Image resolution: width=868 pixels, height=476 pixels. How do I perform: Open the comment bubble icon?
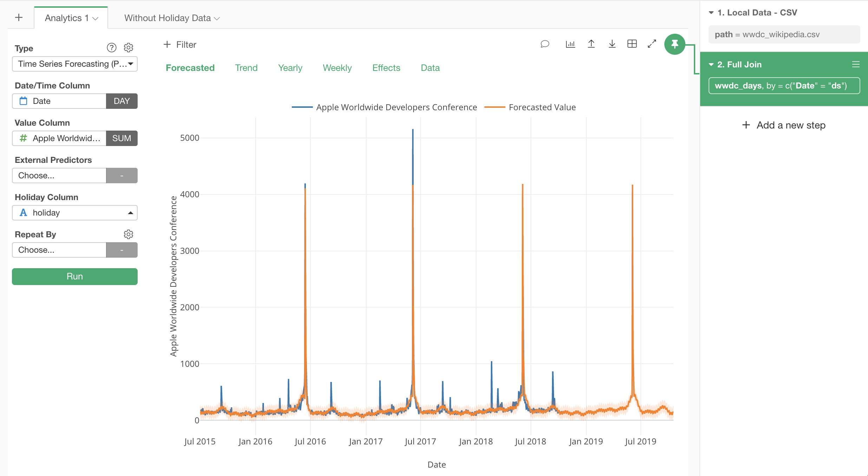545,44
